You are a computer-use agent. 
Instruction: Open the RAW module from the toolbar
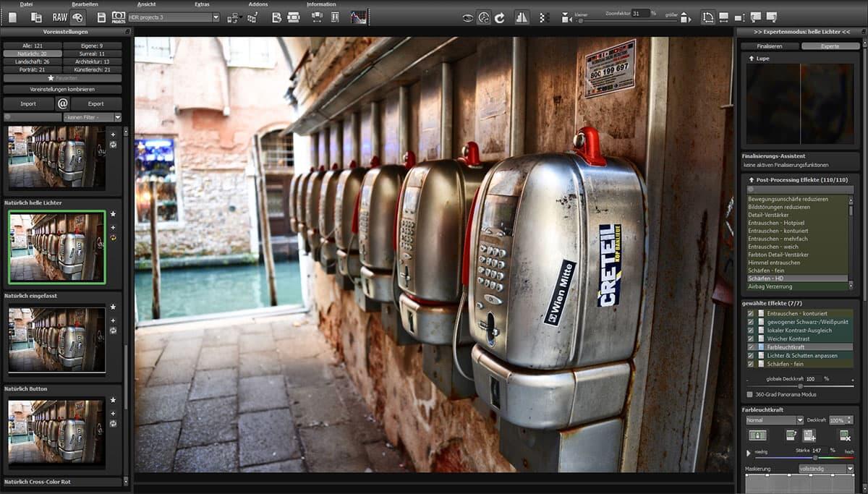60,17
